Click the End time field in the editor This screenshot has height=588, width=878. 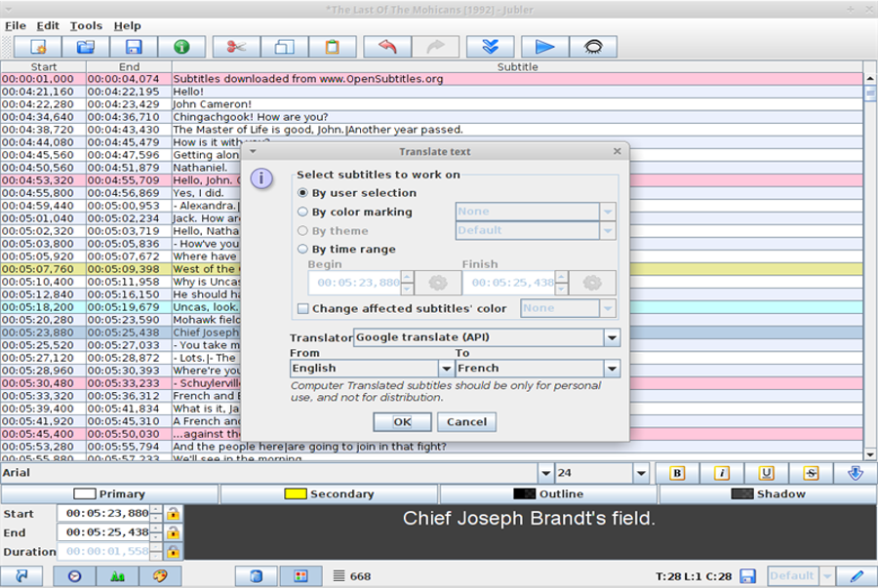point(104,532)
